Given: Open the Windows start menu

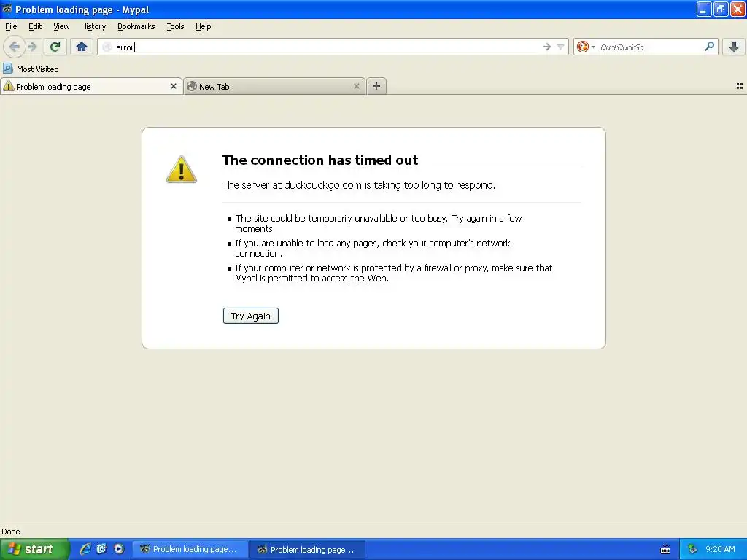Looking at the screenshot, I should [x=34, y=549].
